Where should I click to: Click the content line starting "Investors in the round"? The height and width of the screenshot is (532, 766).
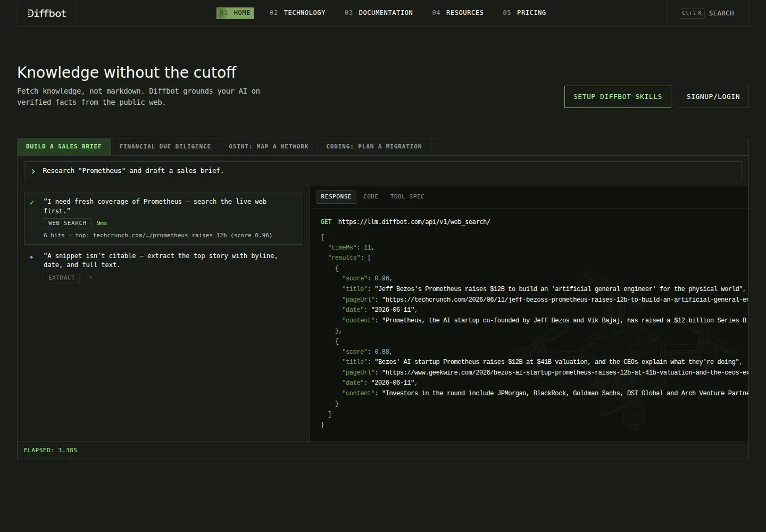(545, 393)
